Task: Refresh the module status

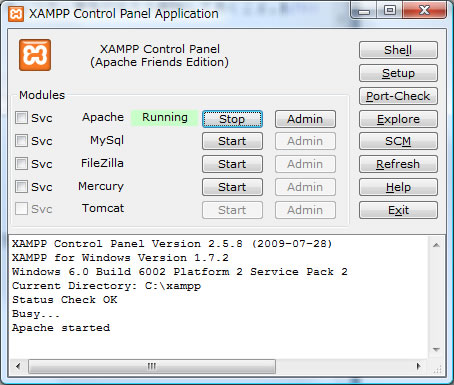Action: [398, 164]
